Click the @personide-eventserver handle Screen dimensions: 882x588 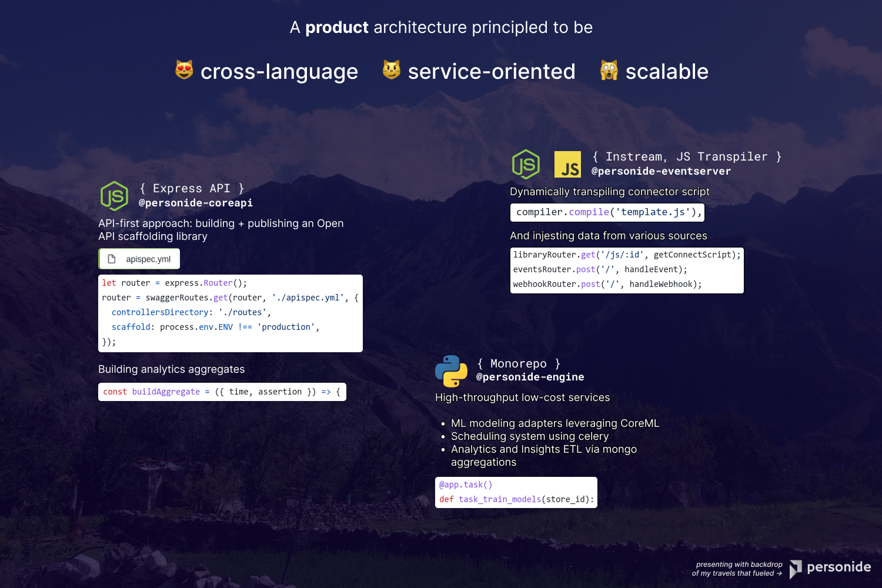click(661, 171)
